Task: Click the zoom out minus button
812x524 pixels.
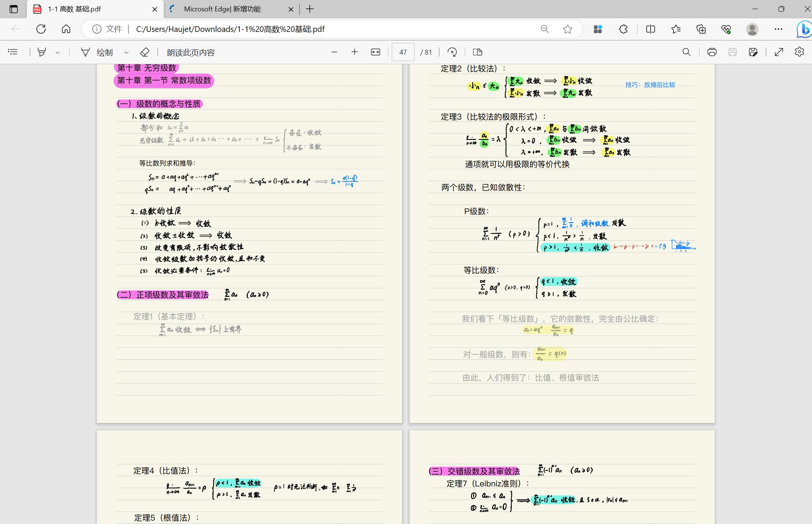Action: click(x=334, y=52)
